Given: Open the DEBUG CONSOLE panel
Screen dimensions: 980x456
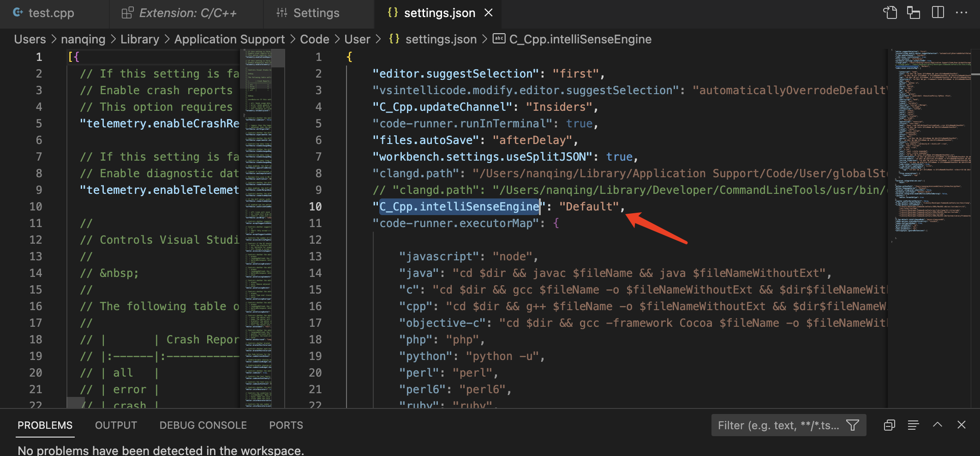Looking at the screenshot, I should pos(203,425).
